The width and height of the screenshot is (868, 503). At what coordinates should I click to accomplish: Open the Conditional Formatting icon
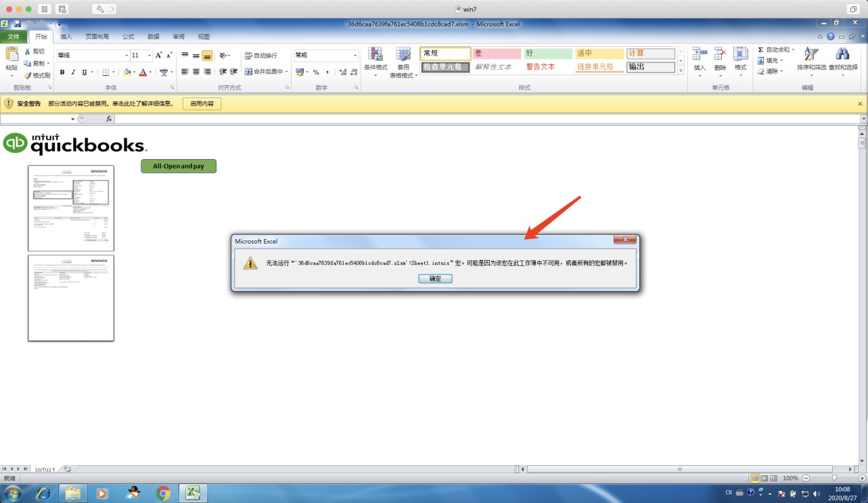click(375, 55)
